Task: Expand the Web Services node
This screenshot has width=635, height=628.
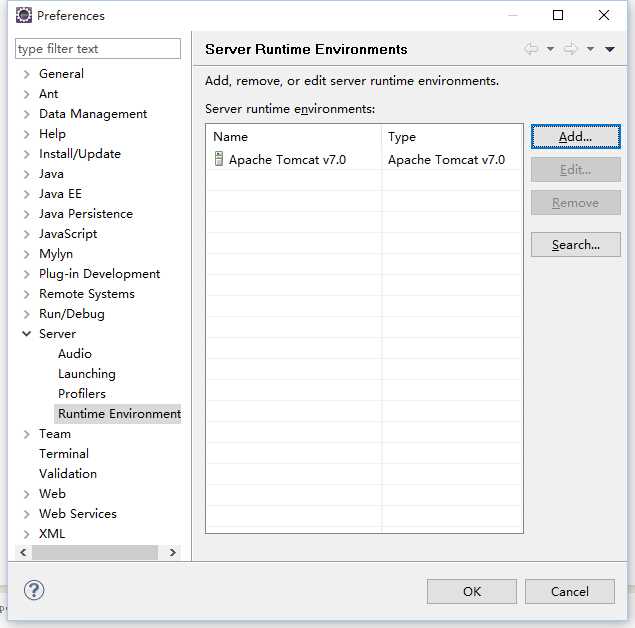Action: tap(27, 514)
